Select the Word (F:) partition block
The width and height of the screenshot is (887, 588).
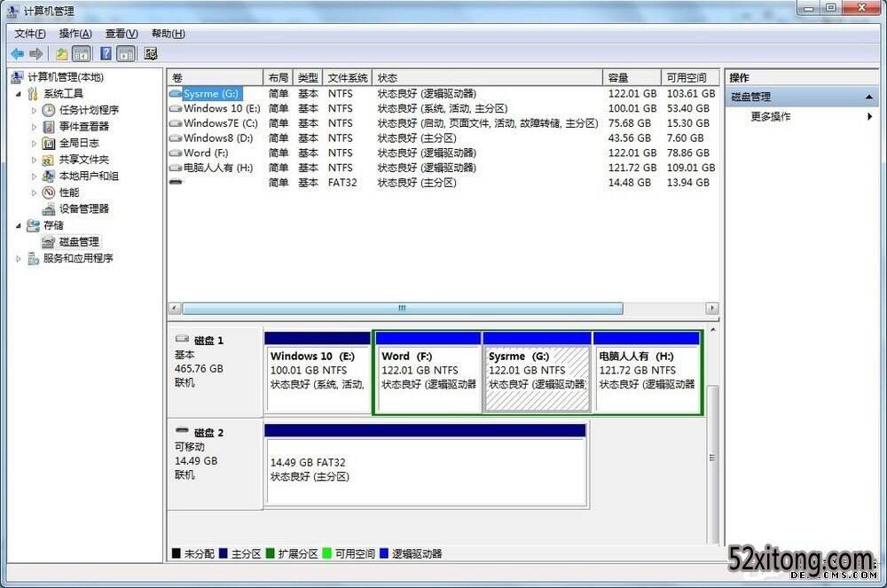click(428, 373)
